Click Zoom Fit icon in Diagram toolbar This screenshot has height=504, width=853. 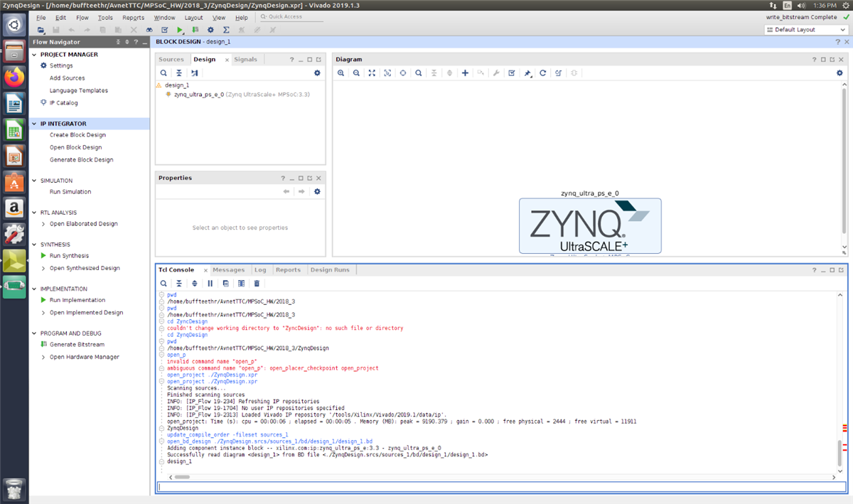372,73
